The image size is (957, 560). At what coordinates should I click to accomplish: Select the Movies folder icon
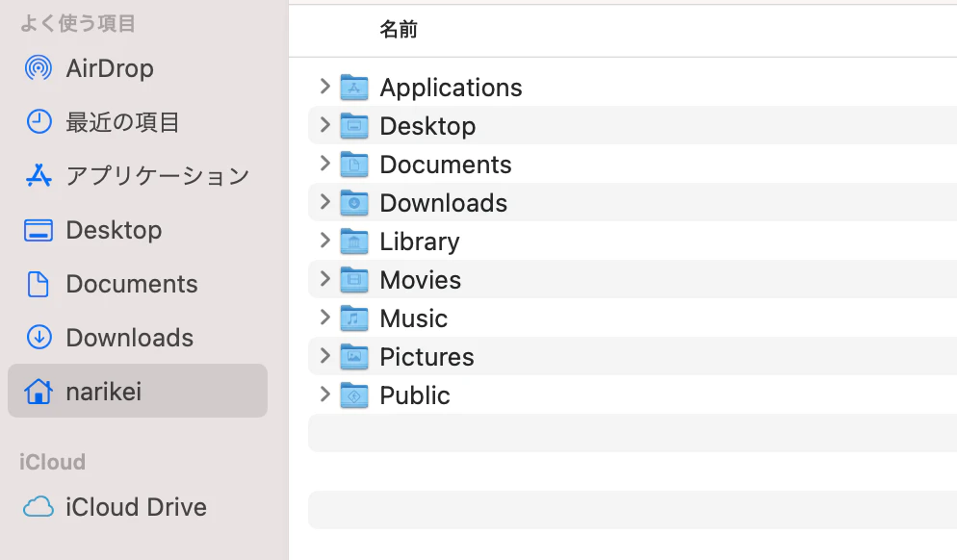point(354,279)
